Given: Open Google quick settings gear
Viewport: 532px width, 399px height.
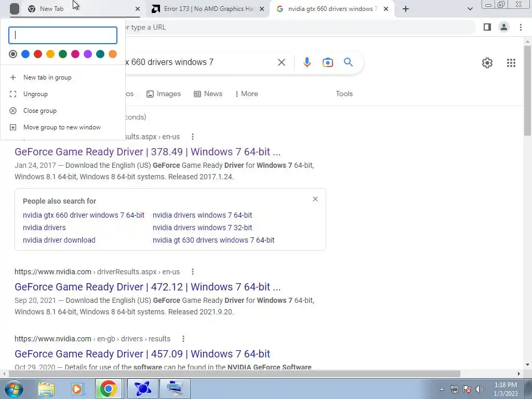Looking at the screenshot, I should click(x=487, y=63).
